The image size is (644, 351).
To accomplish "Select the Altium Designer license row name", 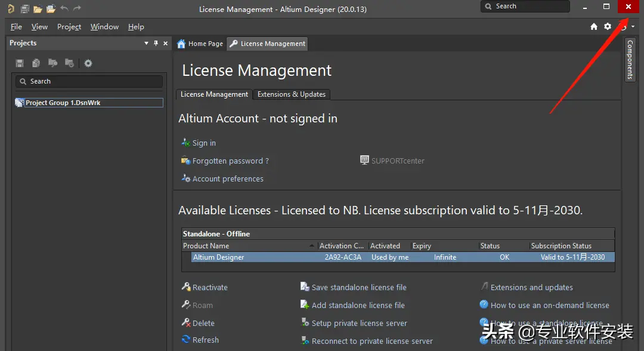I will [218, 257].
